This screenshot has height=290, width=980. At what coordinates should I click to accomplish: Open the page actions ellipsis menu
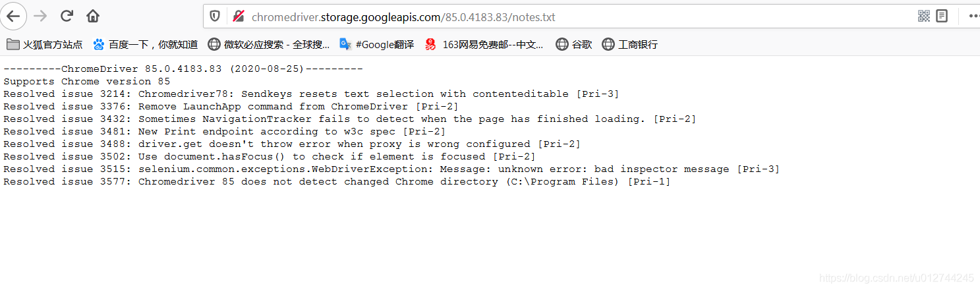(x=973, y=16)
